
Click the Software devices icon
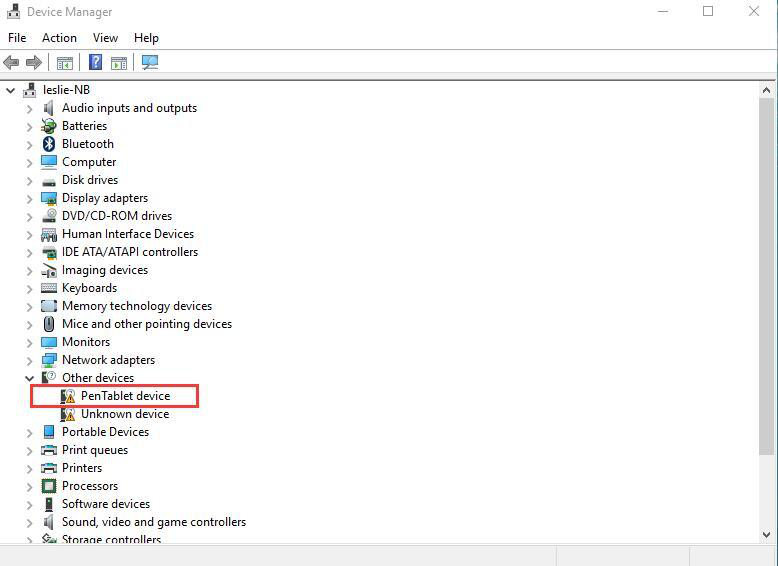click(x=49, y=504)
